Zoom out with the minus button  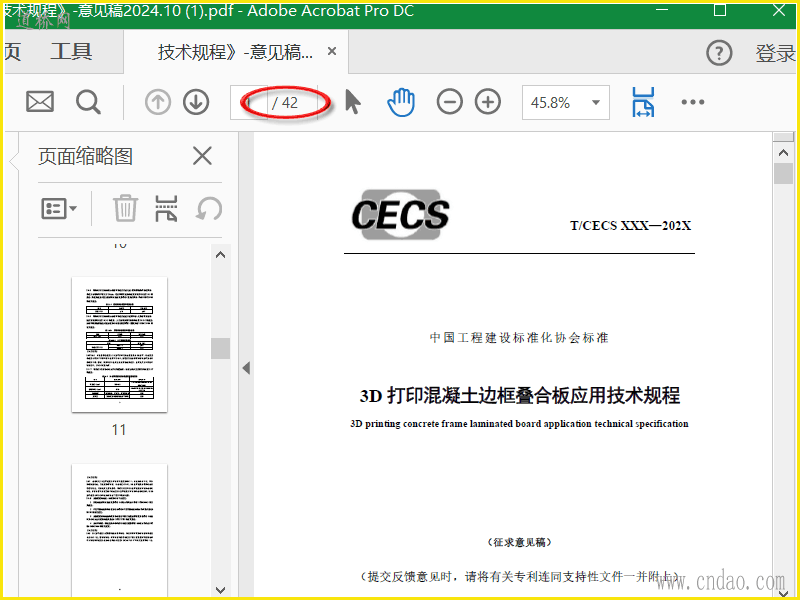pyautogui.click(x=449, y=102)
